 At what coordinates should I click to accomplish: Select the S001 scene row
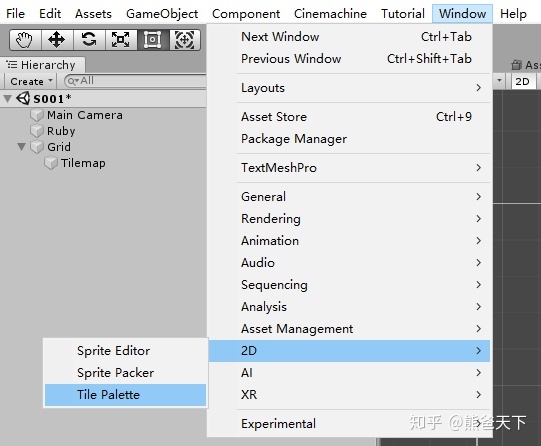pos(103,99)
